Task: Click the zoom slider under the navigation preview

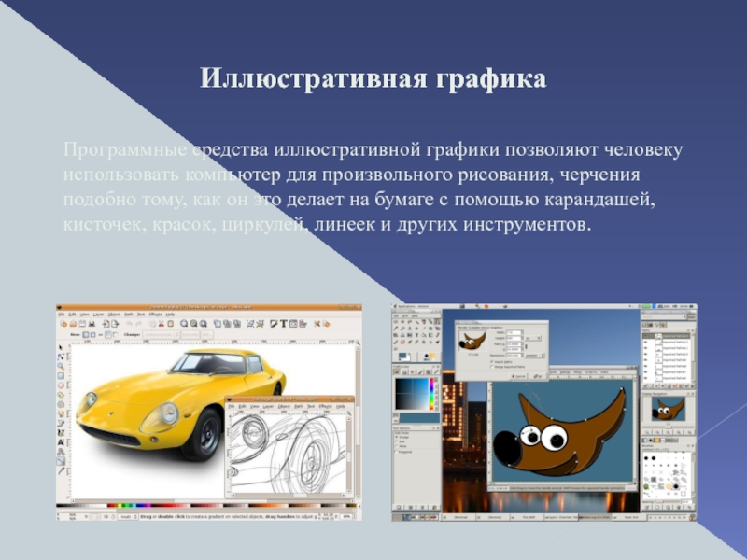Action: click(x=667, y=427)
